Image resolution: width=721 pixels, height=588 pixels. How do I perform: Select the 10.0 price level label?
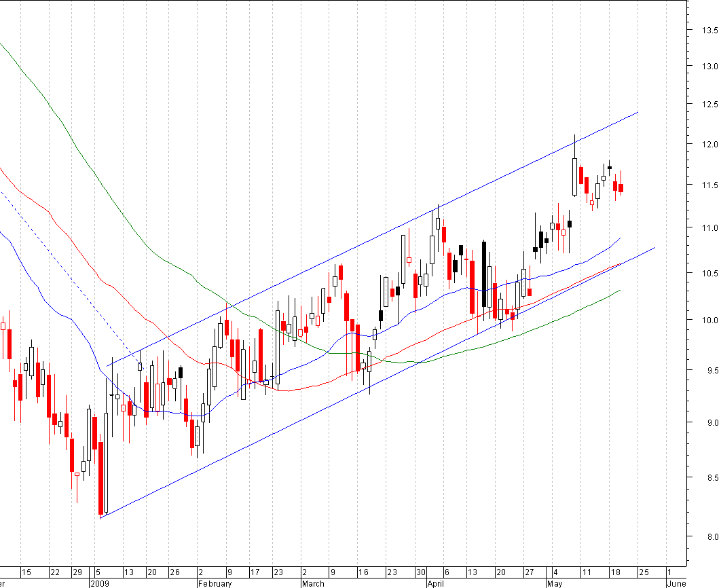pos(709,320)
